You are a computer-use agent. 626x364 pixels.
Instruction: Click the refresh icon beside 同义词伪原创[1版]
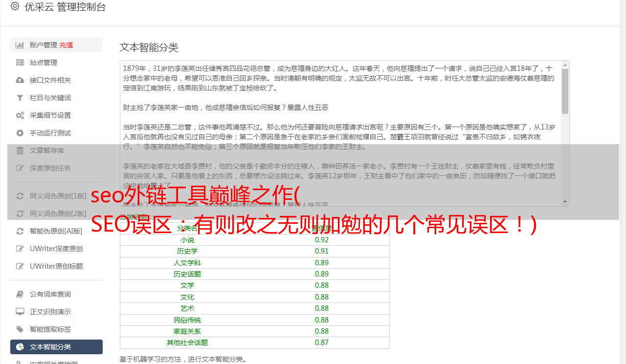[20, 196]
